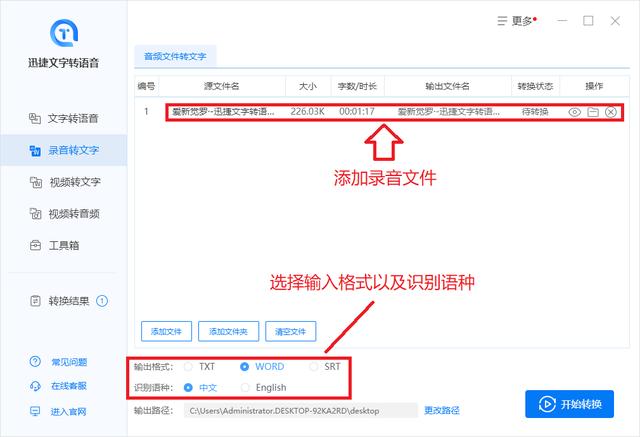The image size is (640, 437).
Task: Open 视频转音频 section
Action: pos(64,214)
